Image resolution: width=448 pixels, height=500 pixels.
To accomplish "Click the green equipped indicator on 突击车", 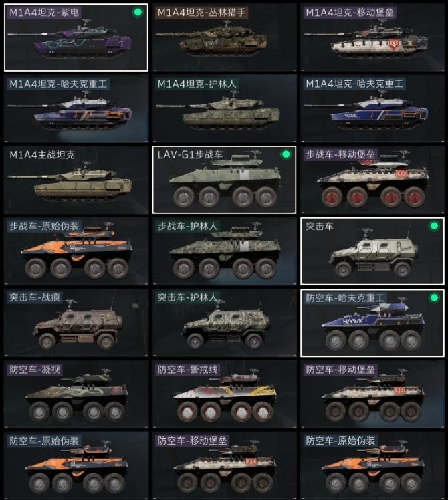I will [434, 226].
